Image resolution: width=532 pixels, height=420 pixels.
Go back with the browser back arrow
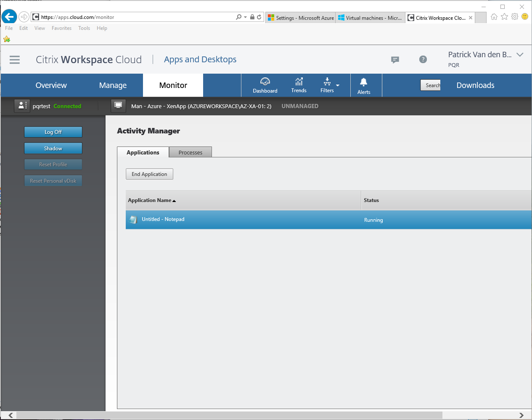[x=9, y=17]
